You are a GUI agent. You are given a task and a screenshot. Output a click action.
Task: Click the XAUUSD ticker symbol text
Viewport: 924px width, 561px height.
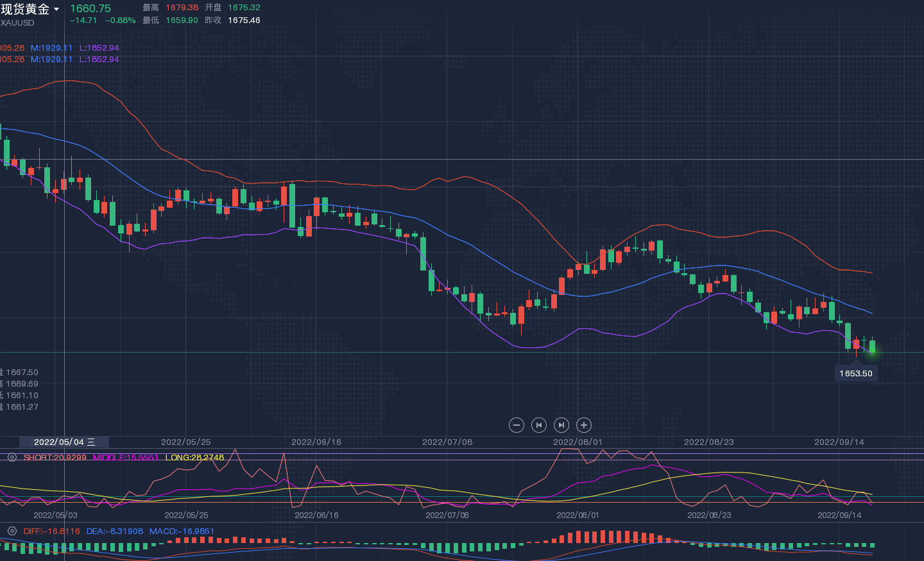pyautogui.click(x=17, y=23)
